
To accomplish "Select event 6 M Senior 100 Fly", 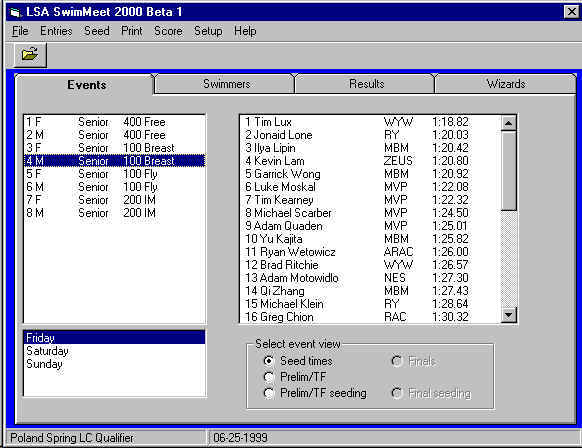I will point(114,187).
